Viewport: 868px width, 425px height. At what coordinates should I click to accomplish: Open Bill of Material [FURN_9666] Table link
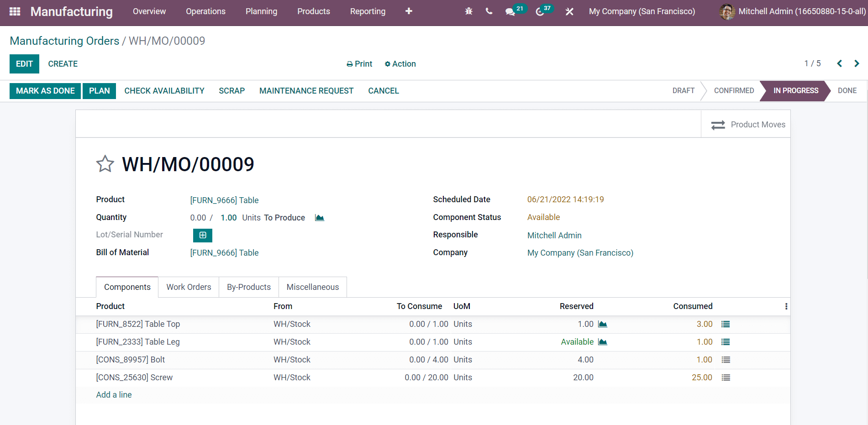[x=224, y=253]
